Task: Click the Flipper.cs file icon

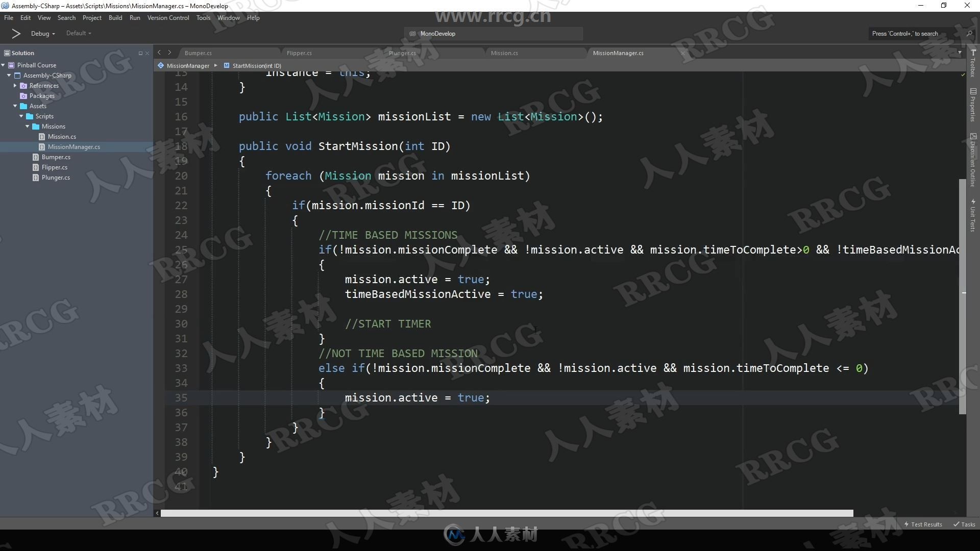Action: tap(36, 167)
